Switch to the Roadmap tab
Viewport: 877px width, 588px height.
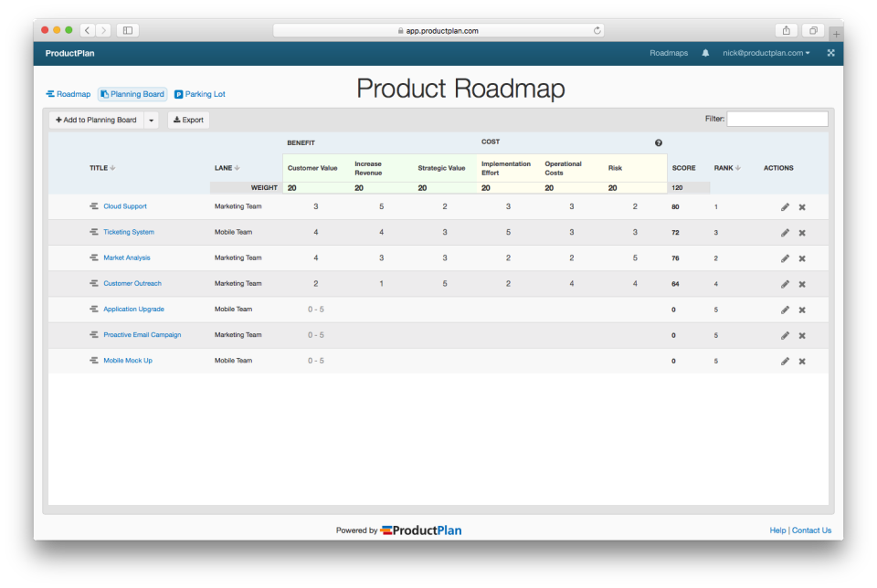pyautogui.click(x=69, y=94)
